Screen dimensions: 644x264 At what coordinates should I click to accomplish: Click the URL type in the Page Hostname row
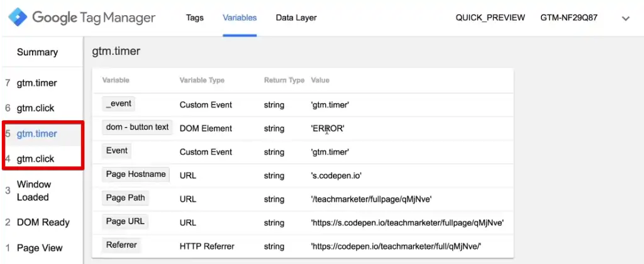187,176
